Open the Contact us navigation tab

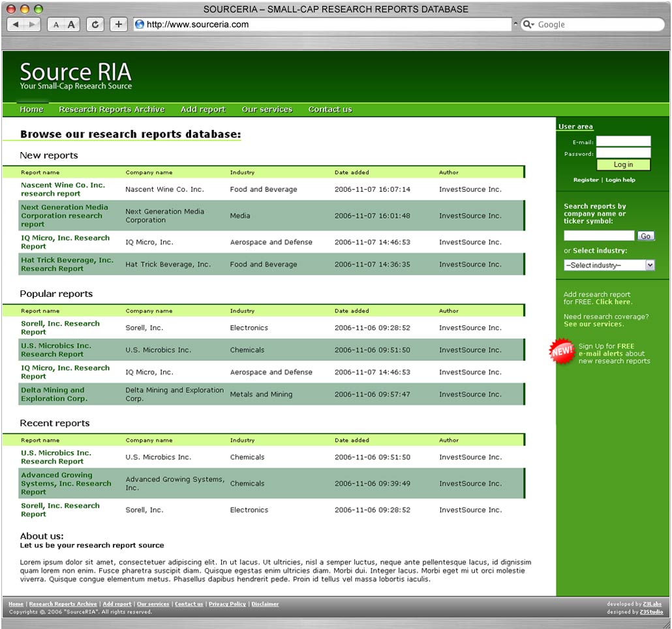[329, 110]
